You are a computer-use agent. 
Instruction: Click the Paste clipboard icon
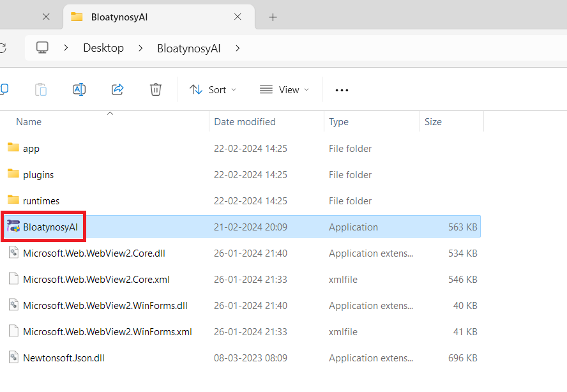tap(41, 89)
